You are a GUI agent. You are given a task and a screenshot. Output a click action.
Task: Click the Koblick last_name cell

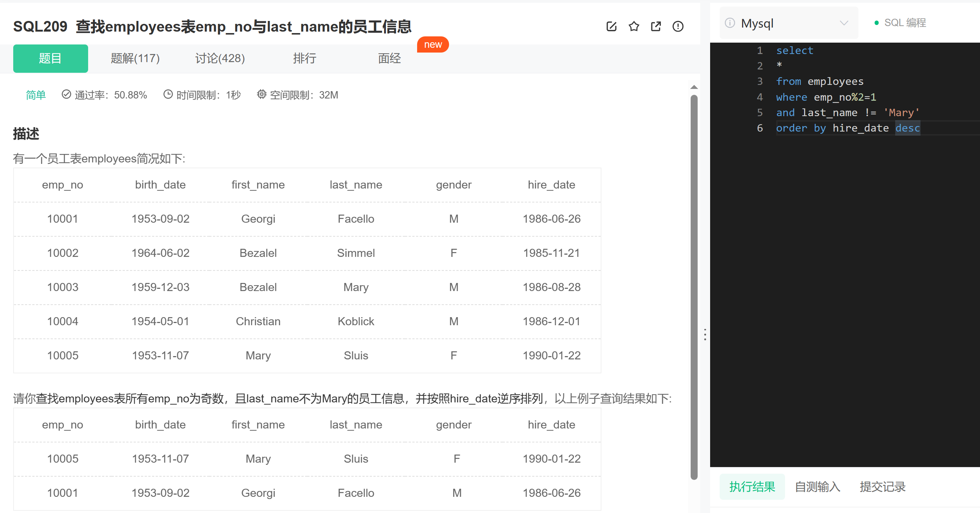click(x=356, y=321)
